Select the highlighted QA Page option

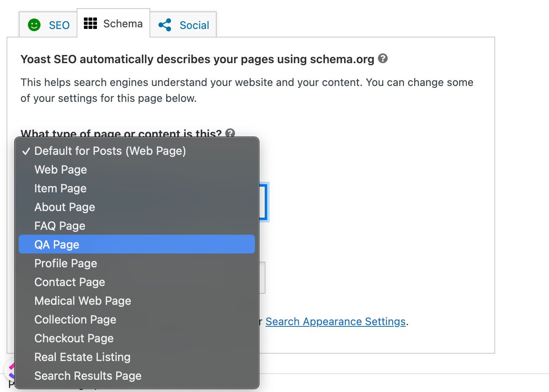coord(57,244)
